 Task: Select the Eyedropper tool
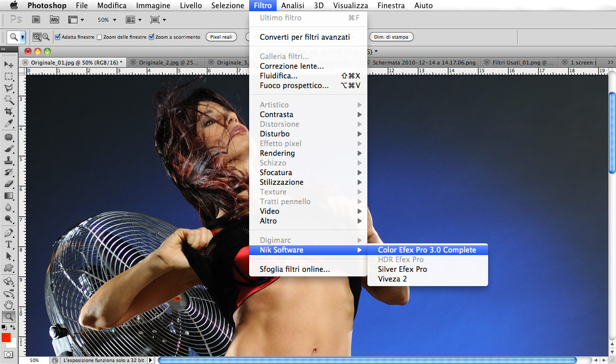coord(9,124)
